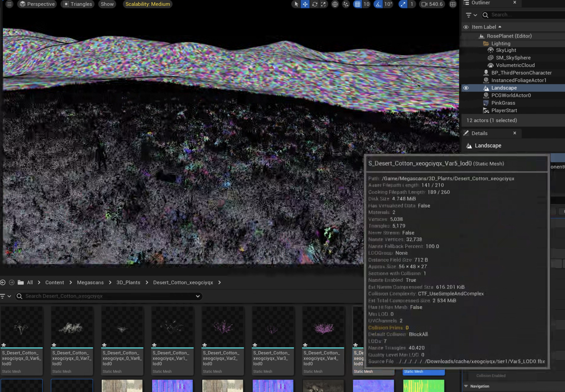565x392 pixels.
Task: Open the Triangles view mode dropdown
Action: pos(78,4)
